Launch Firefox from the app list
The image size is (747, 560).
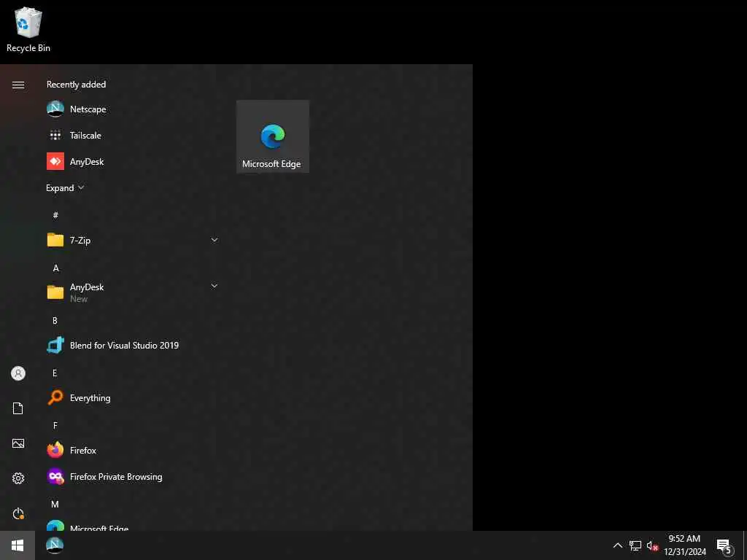pos(133,449)
